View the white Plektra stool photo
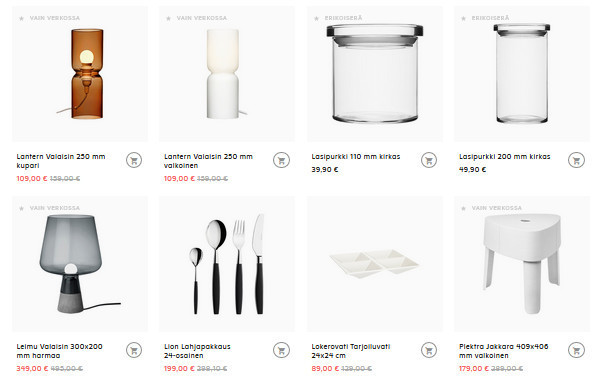601x390 pixels. (522, 264)
